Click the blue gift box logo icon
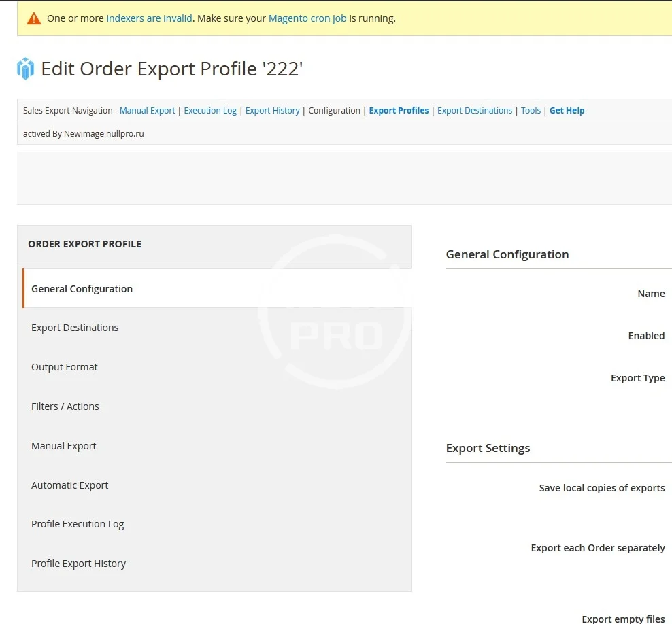 (25, 69)
